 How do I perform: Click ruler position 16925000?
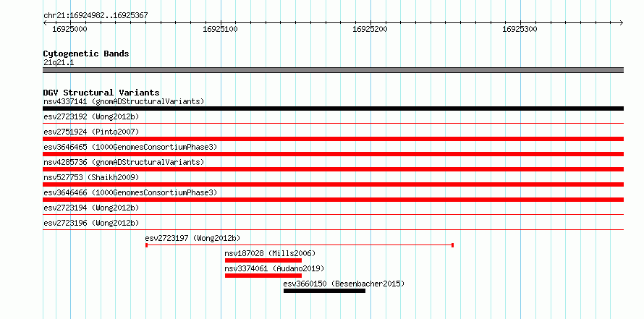(x=69, y=29)
